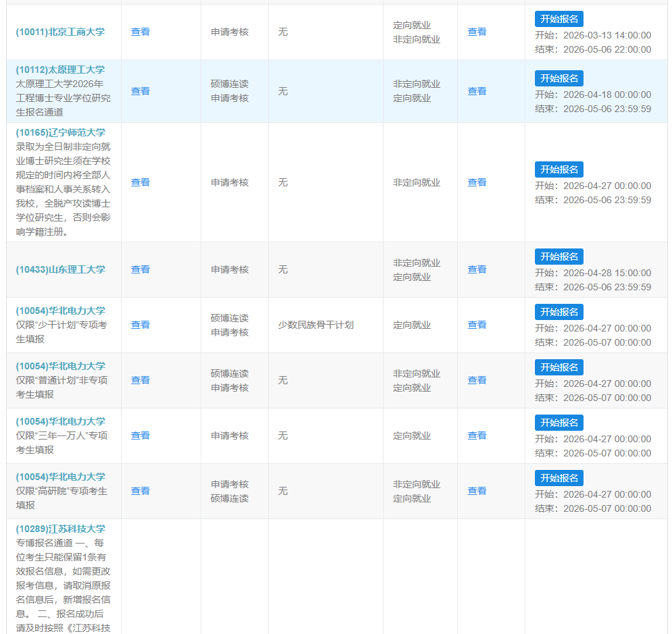Start registration for 华北电力大学 “普通计划” row
This screenshot has height=634, width=672.
pos(559,367)
